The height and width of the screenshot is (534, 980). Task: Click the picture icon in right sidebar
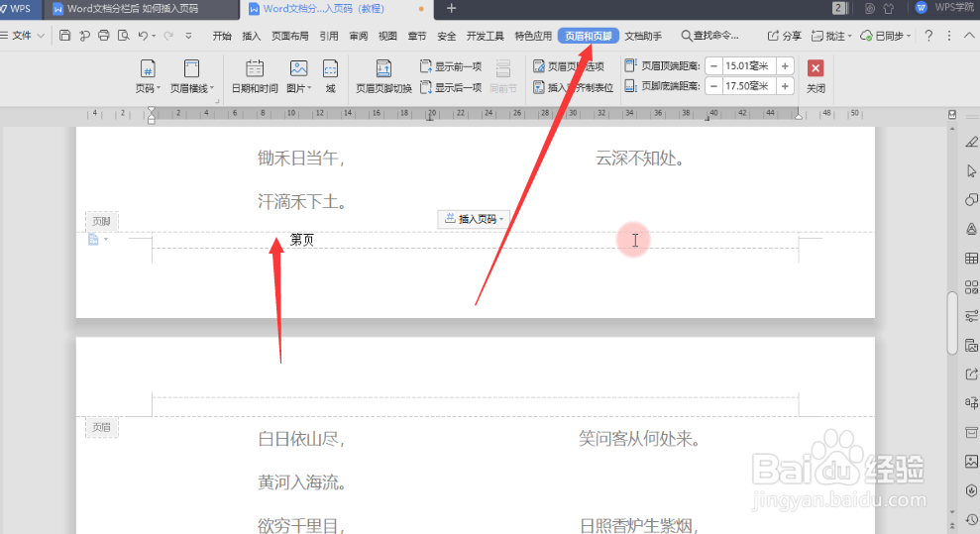click(x=971, y=462)
